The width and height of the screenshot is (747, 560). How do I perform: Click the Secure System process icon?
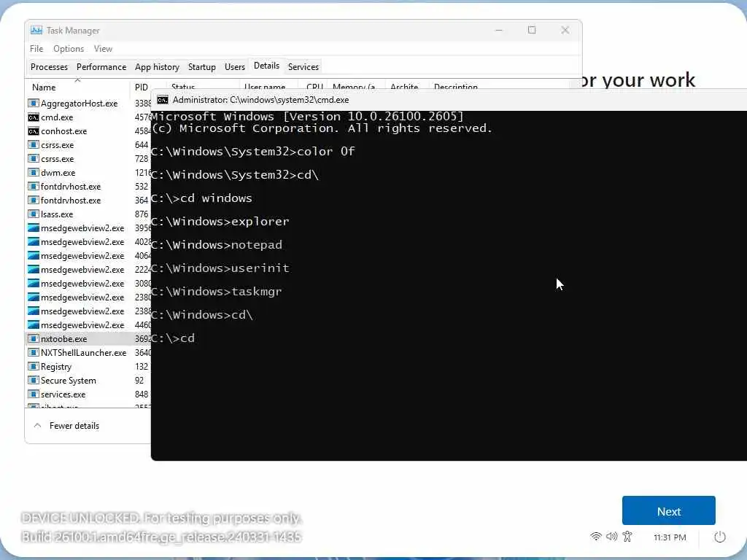coord(34,381)
